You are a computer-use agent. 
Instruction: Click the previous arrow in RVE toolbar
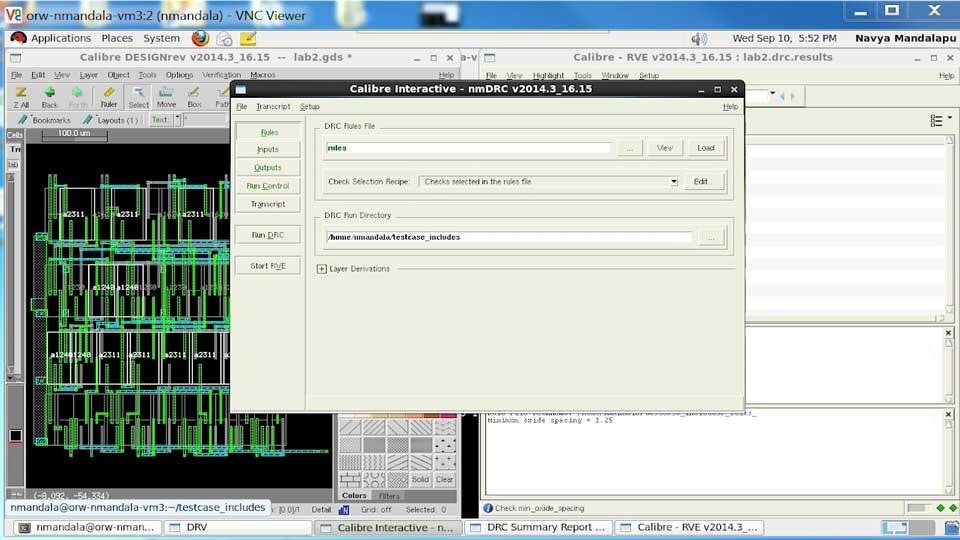click(x=782, y=96)
